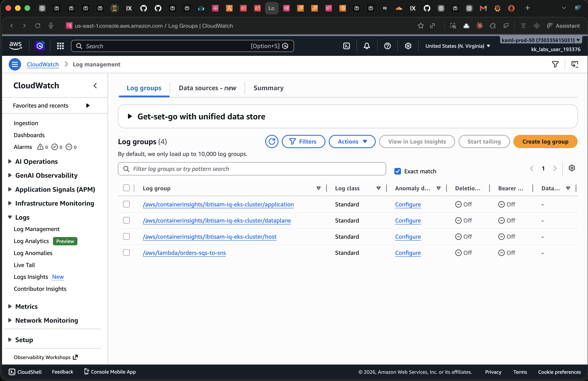Switch to the Gmail browser tab

(x=483, y=8)
